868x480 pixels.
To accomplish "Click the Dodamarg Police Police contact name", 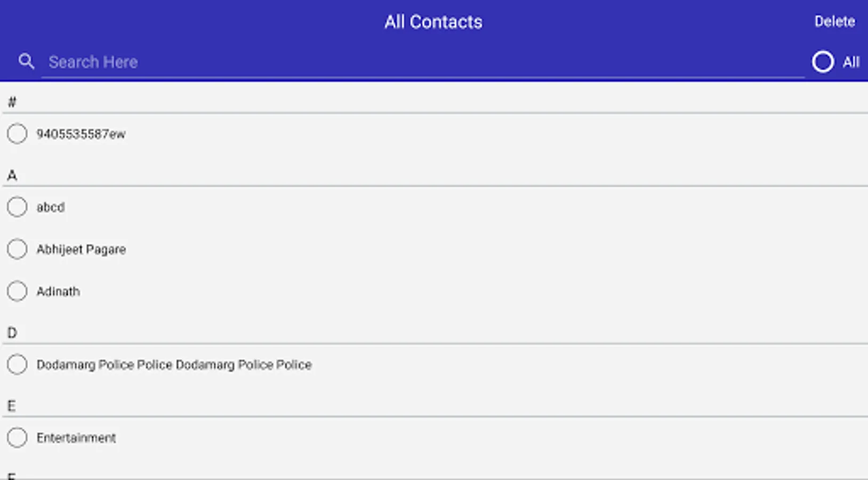I will coord(174,365).
